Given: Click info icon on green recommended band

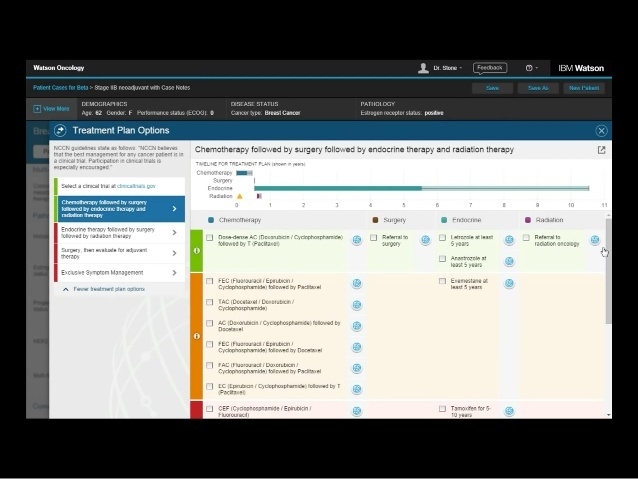Looking at the screenshot, I should (x=197, y=251).
